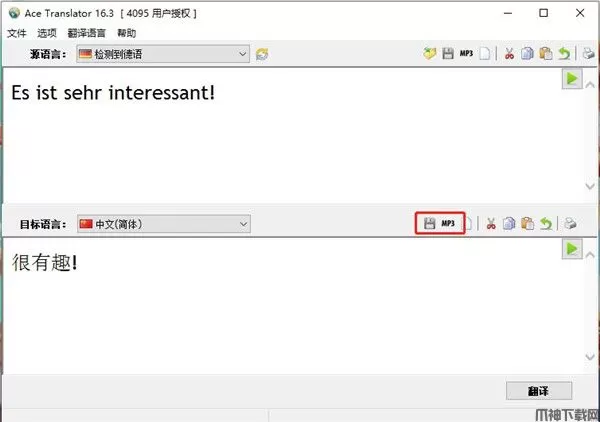Screen dimensions: 600x422
Task: Maximize the Ace Translator window
Action: coord(543,13)
